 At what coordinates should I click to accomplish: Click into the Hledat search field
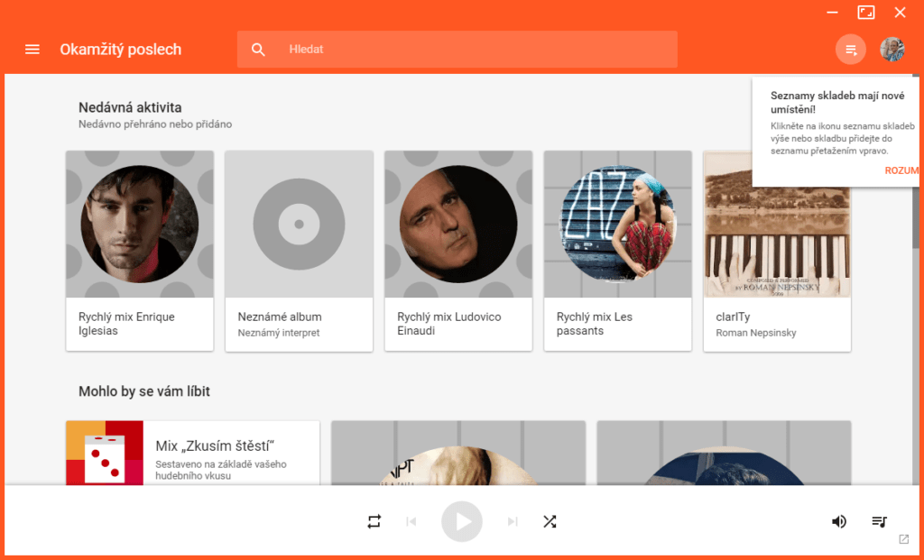[x=457, y=50]
